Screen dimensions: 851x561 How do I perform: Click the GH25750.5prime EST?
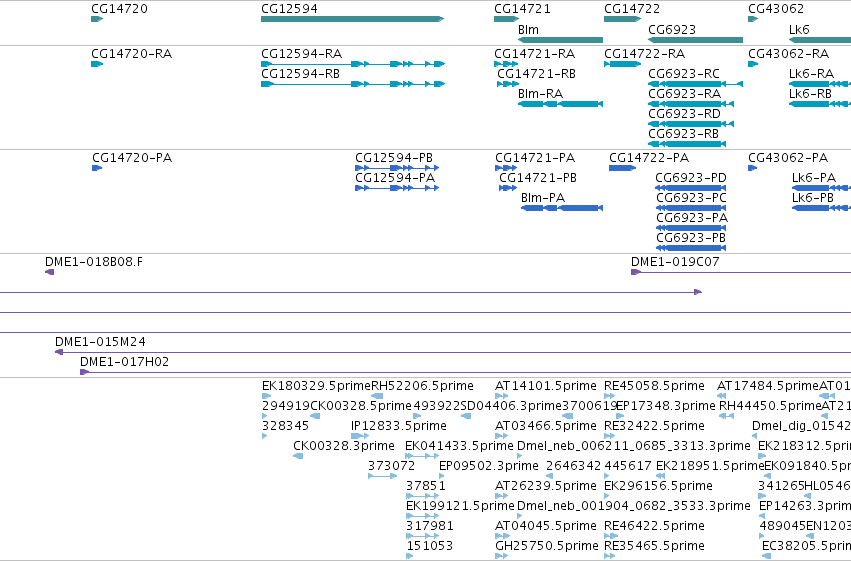click(501, 556)
